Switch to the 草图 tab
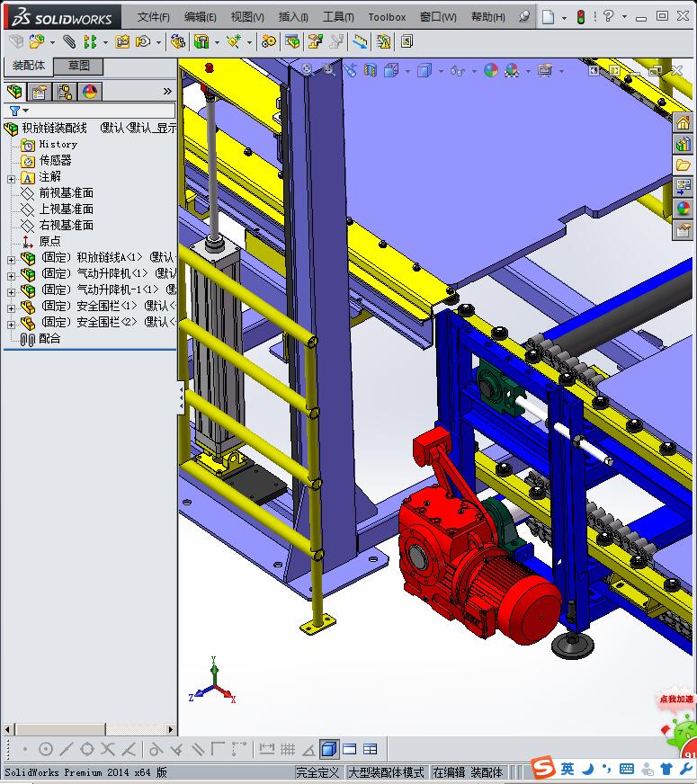 tap(78, 66)
